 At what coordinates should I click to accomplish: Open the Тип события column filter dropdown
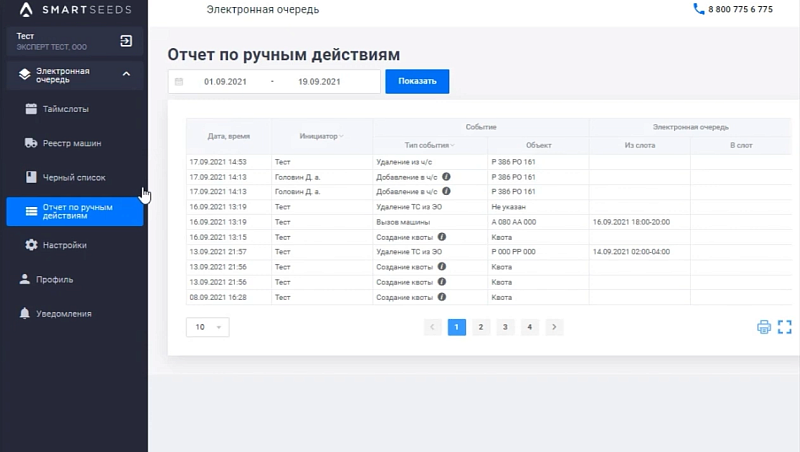click(453, 145)
